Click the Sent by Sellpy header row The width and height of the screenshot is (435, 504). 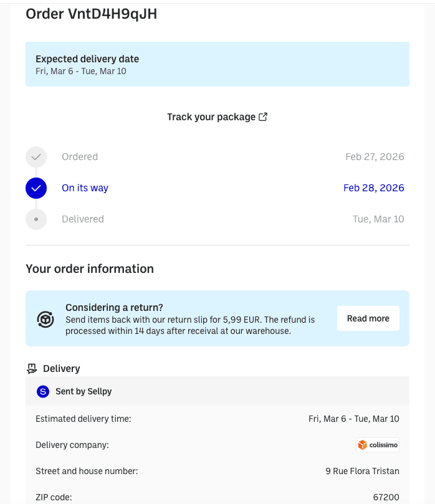(x=217, y=391)
